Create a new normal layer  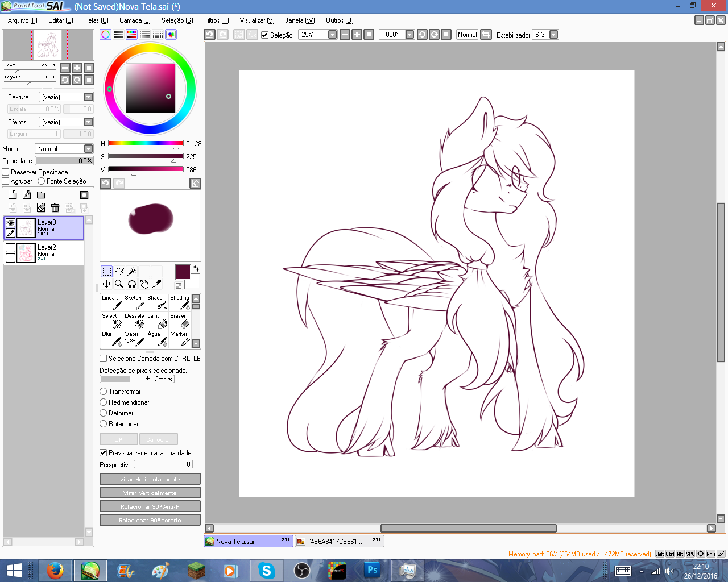pos(13,194)
